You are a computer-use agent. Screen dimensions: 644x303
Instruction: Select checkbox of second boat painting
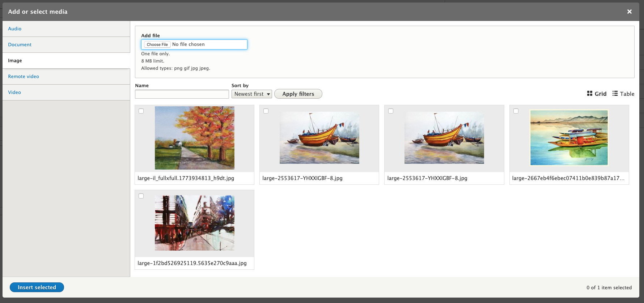[x=391, y=111]
